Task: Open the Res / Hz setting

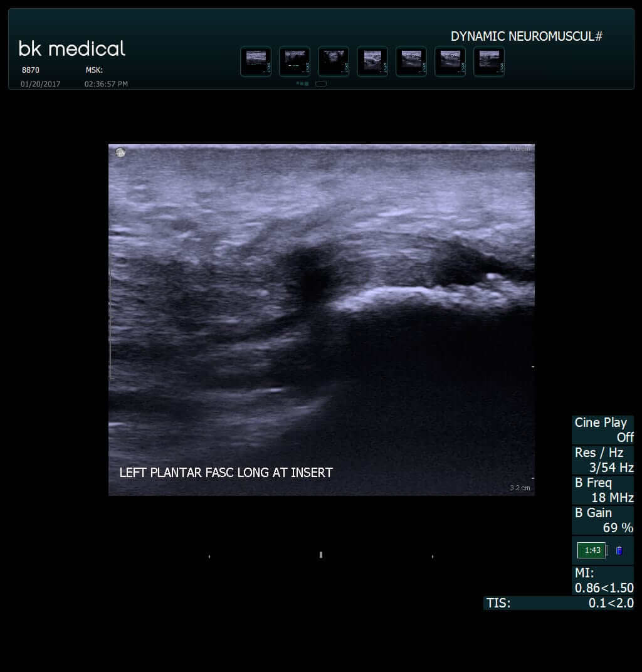Action: click(603, 459)
